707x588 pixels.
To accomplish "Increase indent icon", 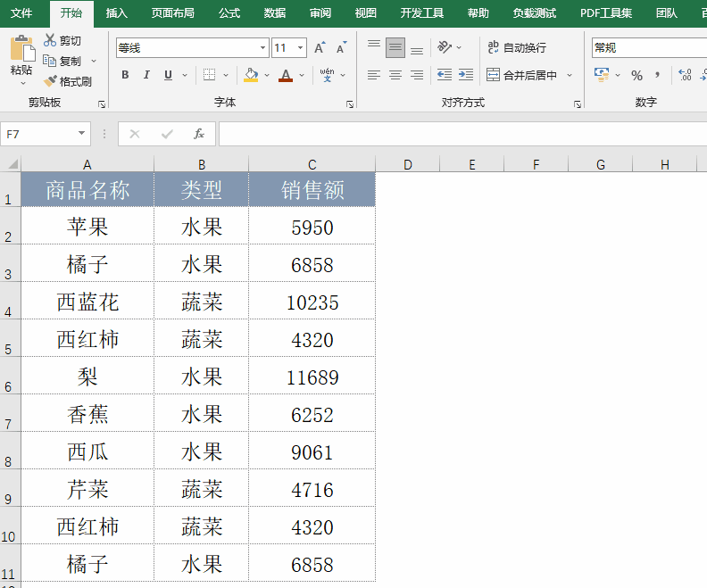I will (x=466, y=75).
